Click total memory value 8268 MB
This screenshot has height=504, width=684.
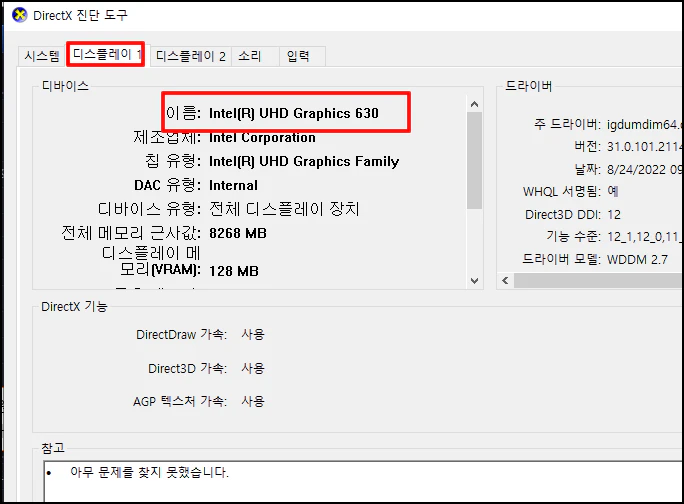pyautogui.click(x=238, y=233)
